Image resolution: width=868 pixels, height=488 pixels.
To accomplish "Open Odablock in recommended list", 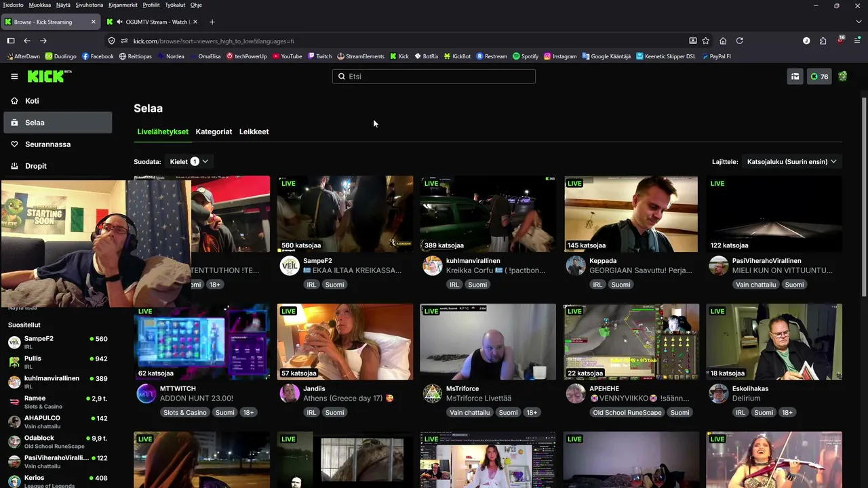I will [x=58, y=442].
